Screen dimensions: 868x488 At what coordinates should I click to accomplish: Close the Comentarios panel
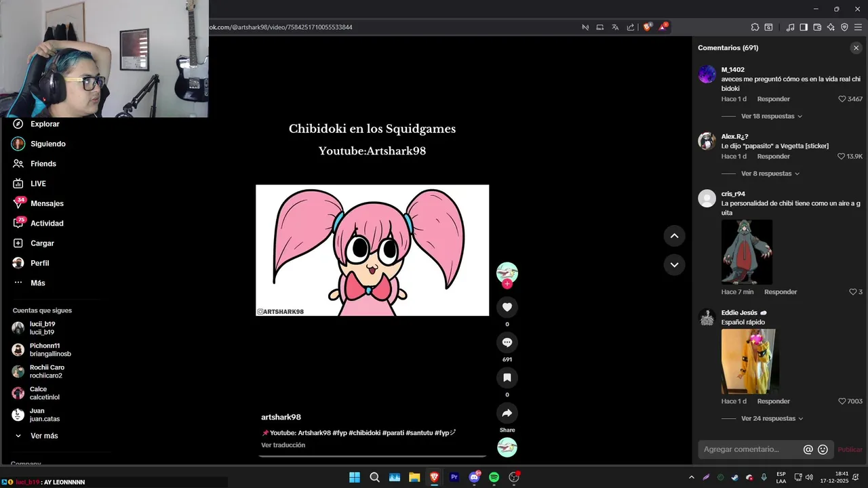856,48
